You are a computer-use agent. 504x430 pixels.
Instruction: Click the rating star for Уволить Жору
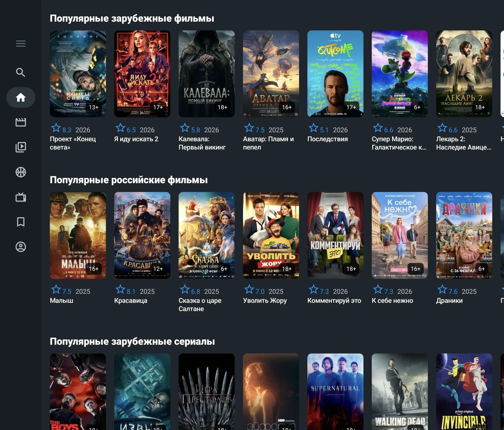coord(249,290)
